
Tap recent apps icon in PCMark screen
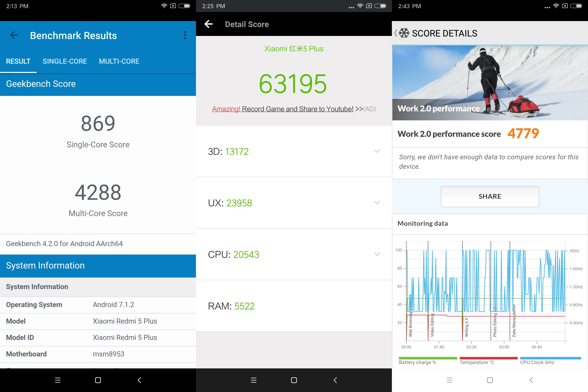pos(449,380)
